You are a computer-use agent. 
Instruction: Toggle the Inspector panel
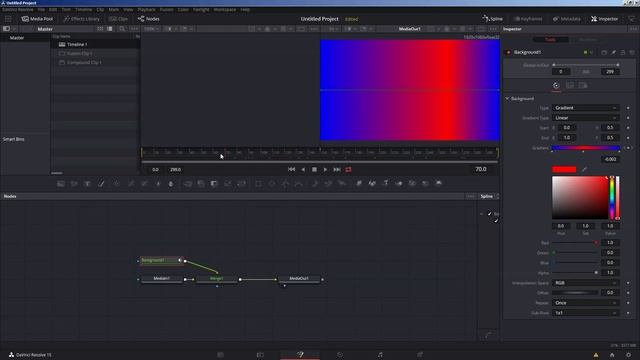(604, 19)
